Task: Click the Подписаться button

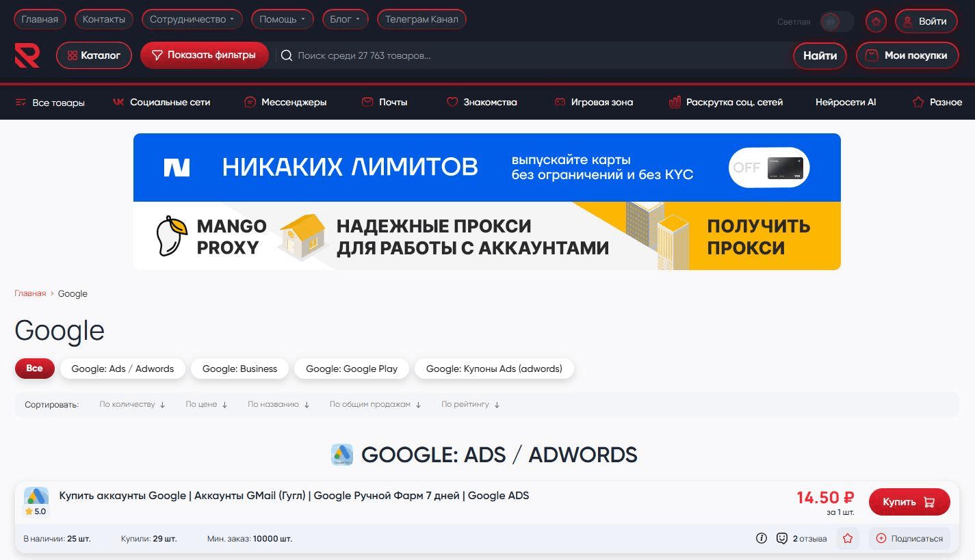Action: pyautogui.click(x=909, y=538)
